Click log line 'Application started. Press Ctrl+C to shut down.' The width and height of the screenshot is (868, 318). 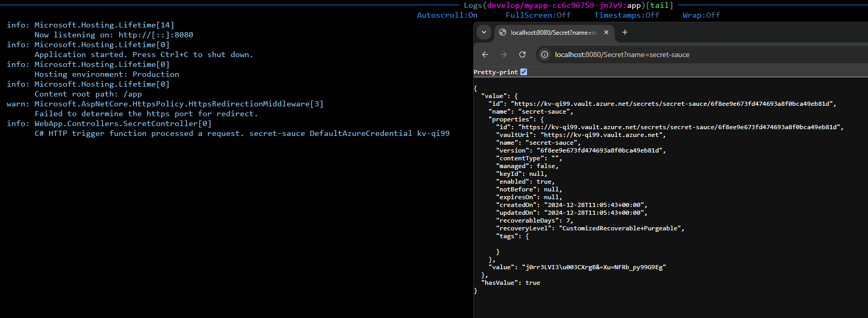pos(144,54)
